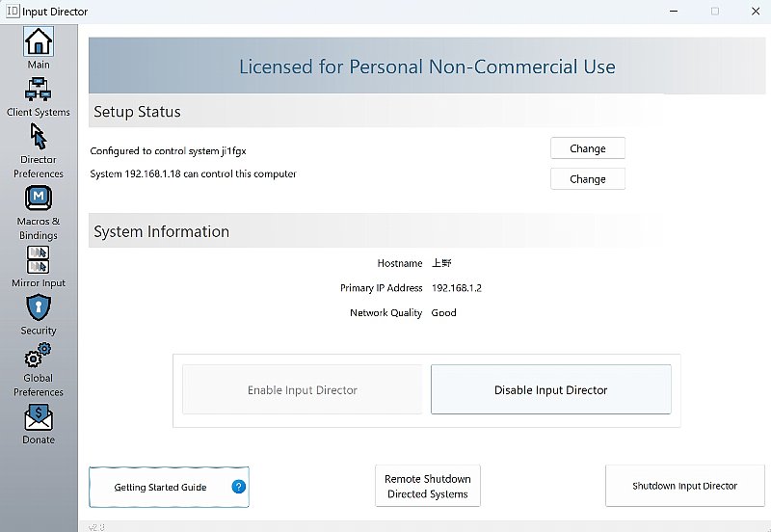Click the blue help question mark icon

pyautogui.click(x=238, y=487)
